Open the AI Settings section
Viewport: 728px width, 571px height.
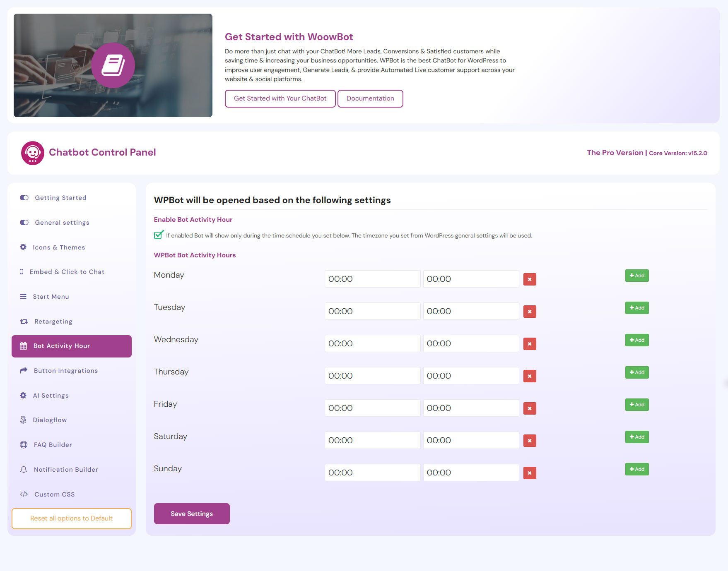[x=51, y=396]
